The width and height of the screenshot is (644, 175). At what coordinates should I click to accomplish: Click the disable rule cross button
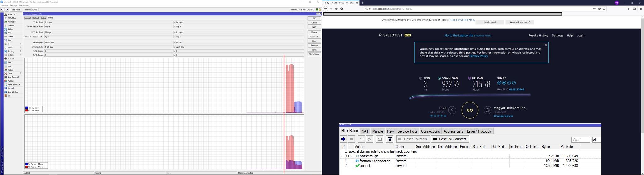(370, 139)
